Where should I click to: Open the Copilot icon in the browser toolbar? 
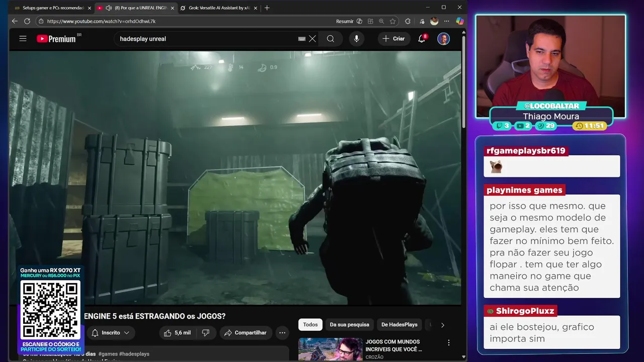459,21
